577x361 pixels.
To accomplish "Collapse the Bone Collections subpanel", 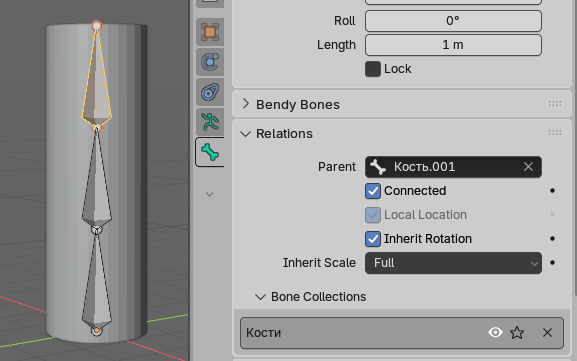I will [x=261, y=297].
